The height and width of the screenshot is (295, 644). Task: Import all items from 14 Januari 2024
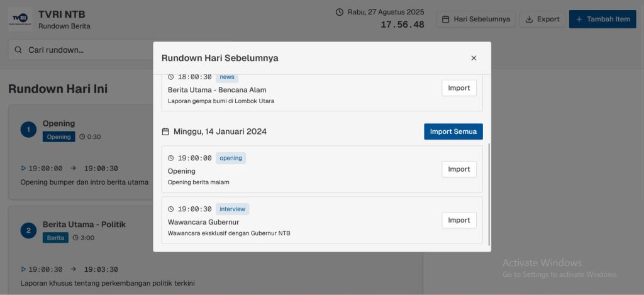[453, 131]
